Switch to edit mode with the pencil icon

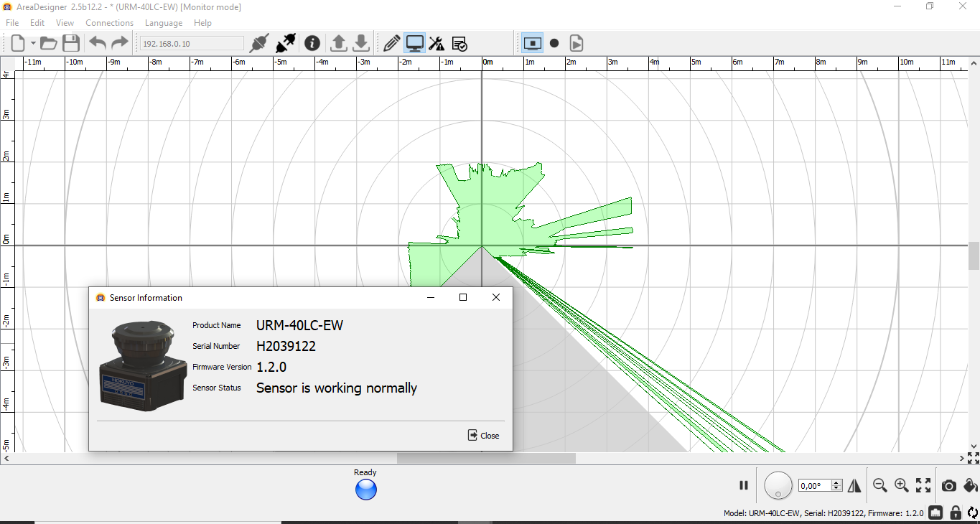[x=392, y=43]
